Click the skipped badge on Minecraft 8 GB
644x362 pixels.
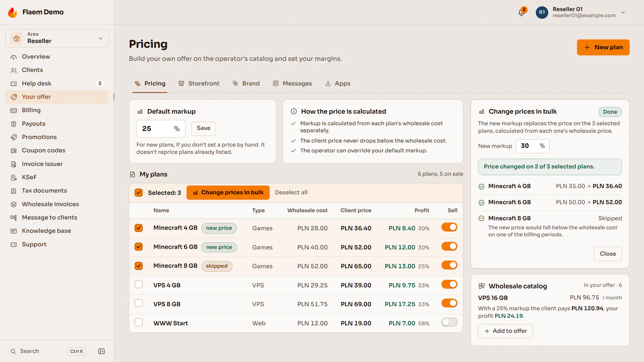(x=217, y=266)
